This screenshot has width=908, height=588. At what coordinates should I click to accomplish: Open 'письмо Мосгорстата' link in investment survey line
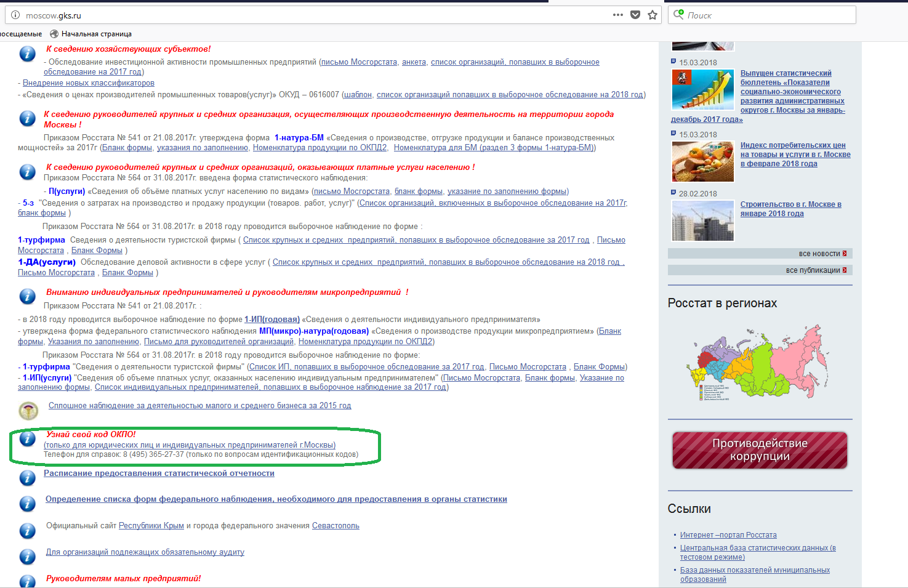[x=360, y=62]
